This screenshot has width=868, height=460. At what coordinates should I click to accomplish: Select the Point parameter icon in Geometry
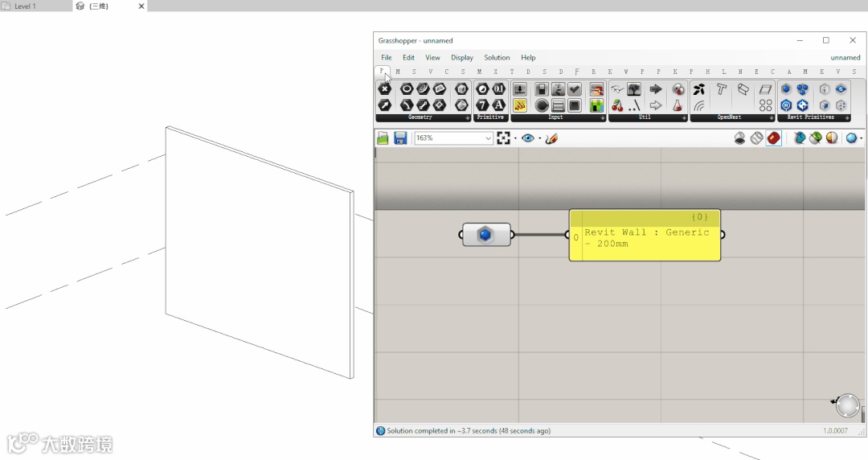[385, 88]
